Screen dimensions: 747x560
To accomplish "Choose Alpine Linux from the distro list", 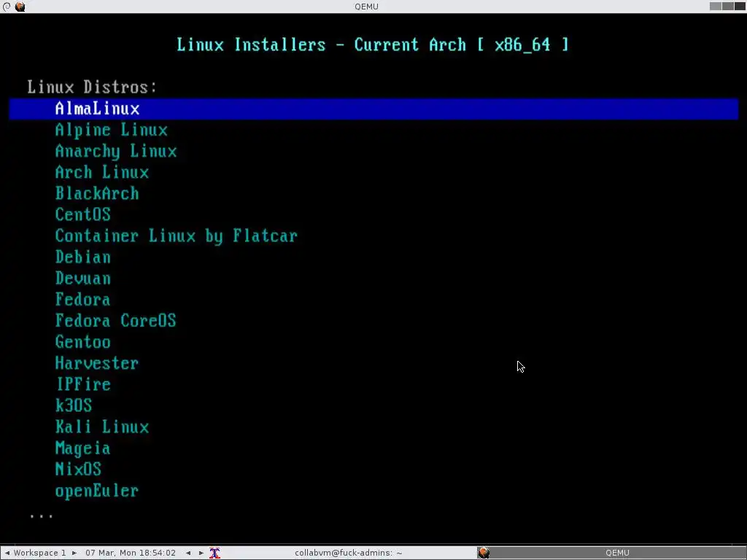I will pyautogui.click(x=111, y=130).
